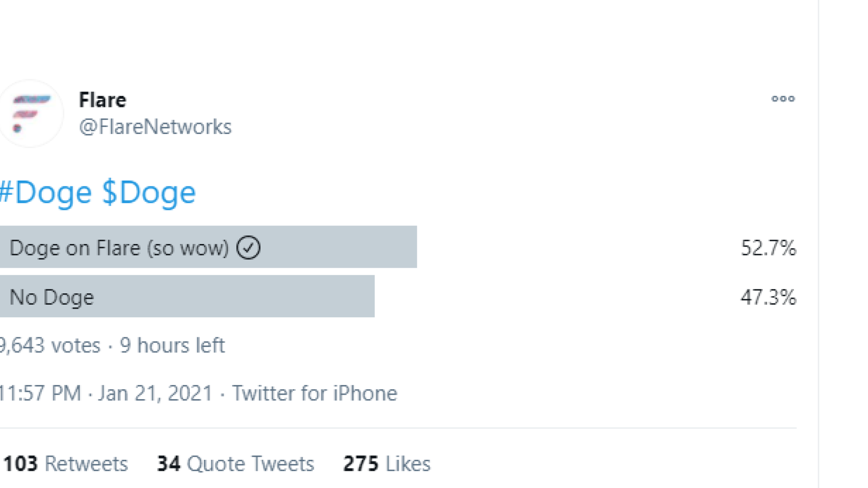Click the checkmark icon beside Doge on Flare
Screen dimensions: 868x488
coord(248,248)
